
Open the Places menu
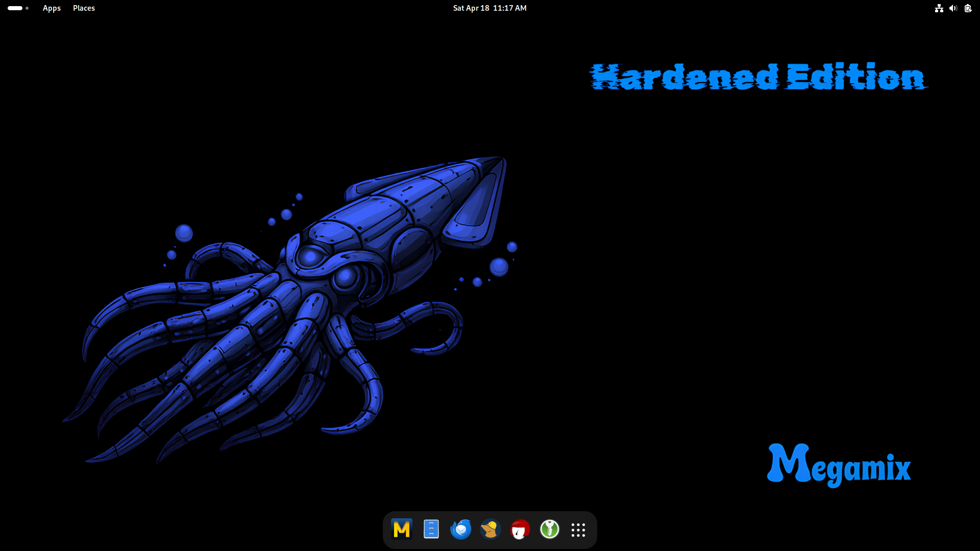coord(84,8)
